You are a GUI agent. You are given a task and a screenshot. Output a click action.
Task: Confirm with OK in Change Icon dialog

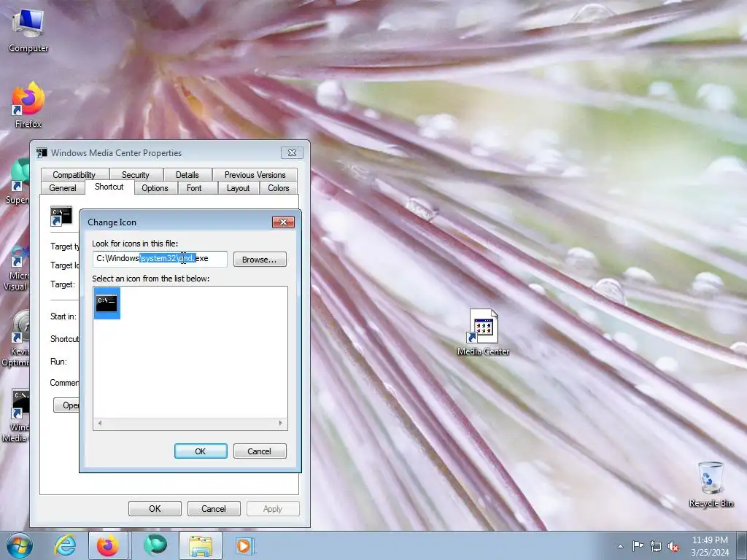(x=201, y=451)
